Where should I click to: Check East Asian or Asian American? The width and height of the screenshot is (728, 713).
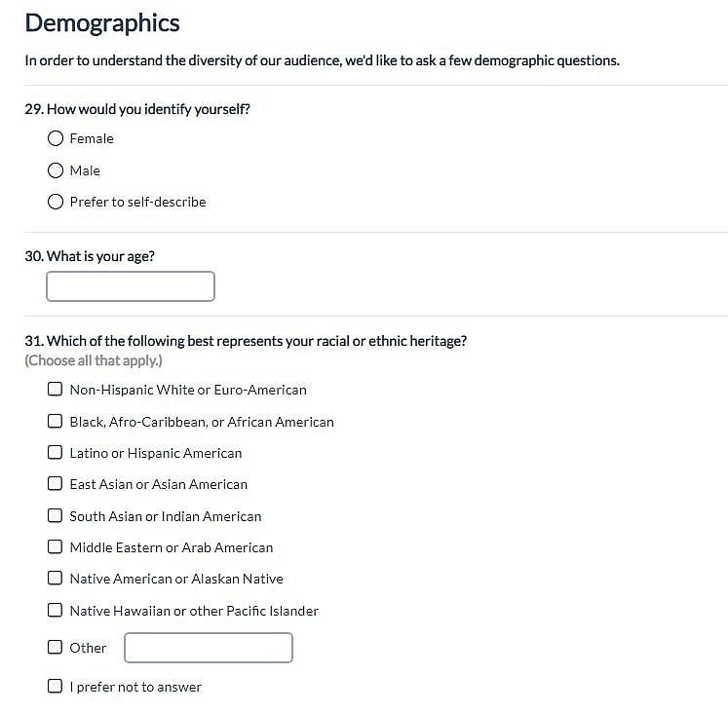tap(56, 484)
